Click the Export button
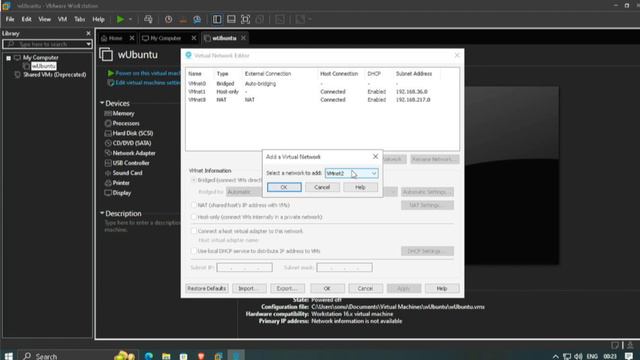Image resolution: width=640 pixels, height=360 pixels. tap(287, 288)
